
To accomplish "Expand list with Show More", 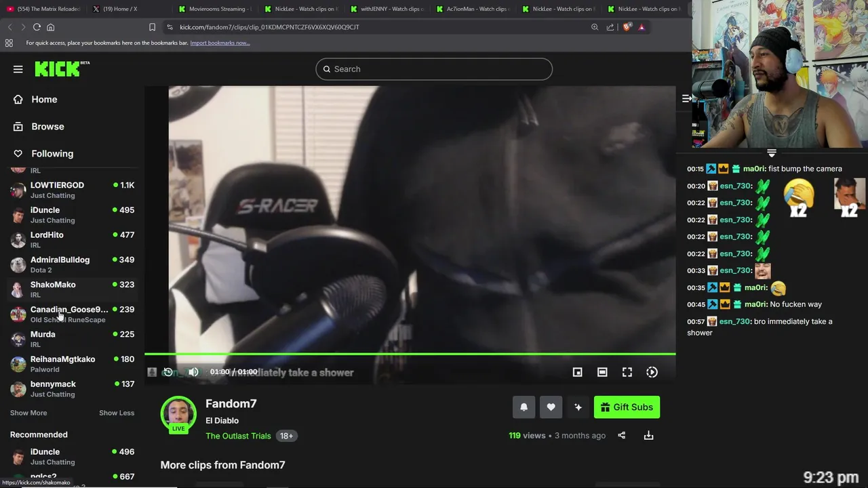I will [x=28, y=413].
